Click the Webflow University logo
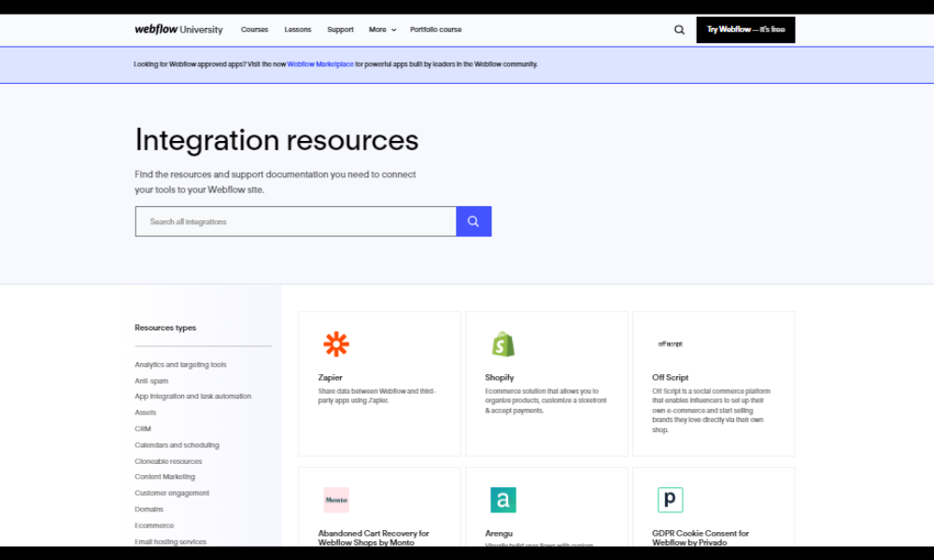934x560 pixels. 178,29
